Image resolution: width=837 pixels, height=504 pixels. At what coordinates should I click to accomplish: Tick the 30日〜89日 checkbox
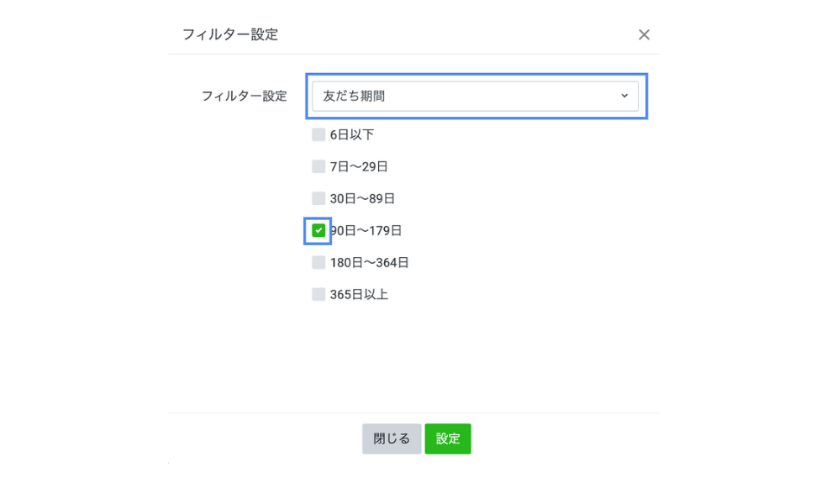pyautogui.click(x=318, y=198)
